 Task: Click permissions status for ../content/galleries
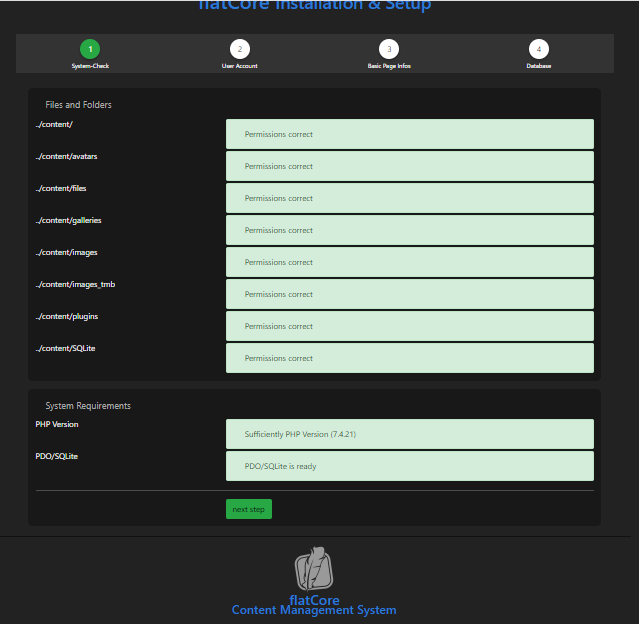(x=409, y=230)
